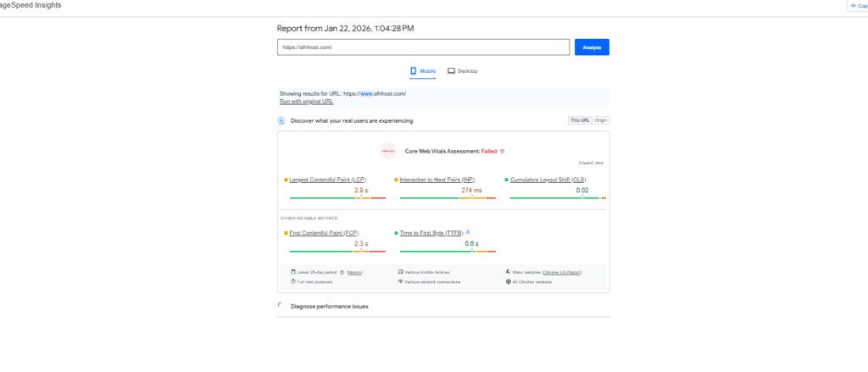Switch to the Origin toggle option
The height and width of the screenshot is (372, 868).
point(600,120)
